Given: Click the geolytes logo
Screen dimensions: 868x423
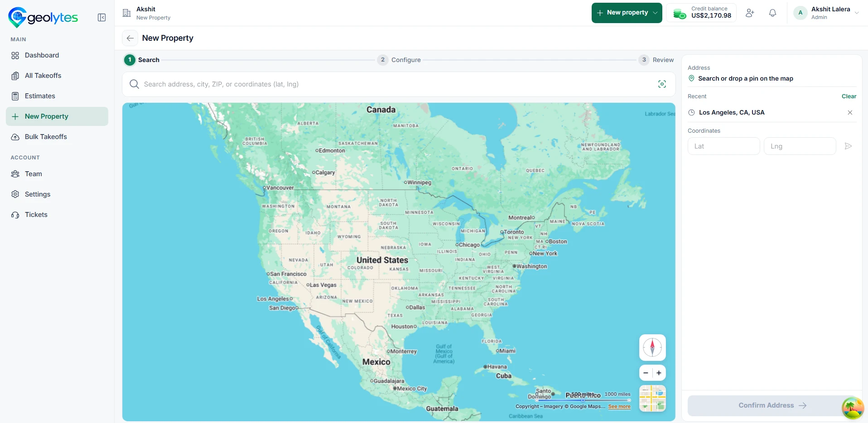Looking at the screenshot, I should [x=43, y=17].
